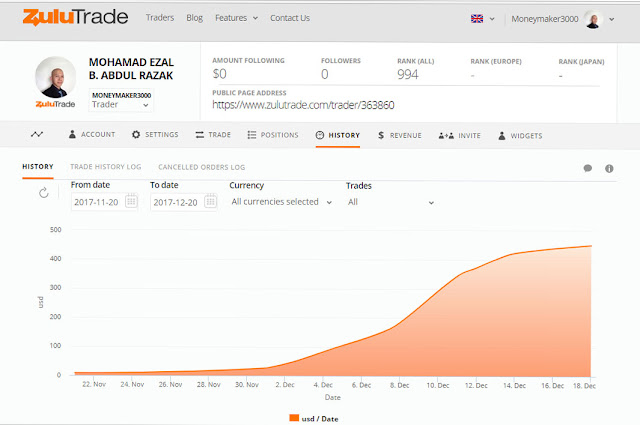Click the To date field 2017-12-20
Image resolution: width=640 pixels, height=425 pixels.
coord(184,202)
